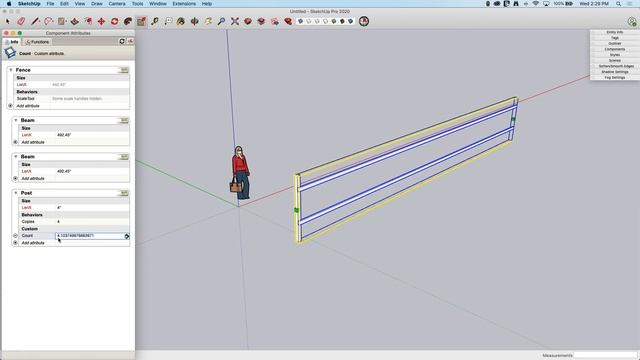This screenshot has width=640, height=360.
Task: Select the Post LenX value
Action: coord(92,207)
